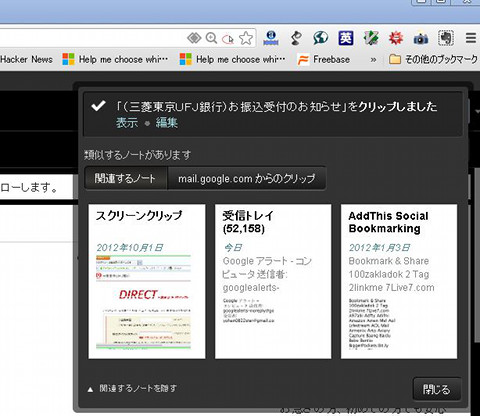Click the clip-success checkmark icon
This screenshot has width=480, height=416.
[99, 106]
